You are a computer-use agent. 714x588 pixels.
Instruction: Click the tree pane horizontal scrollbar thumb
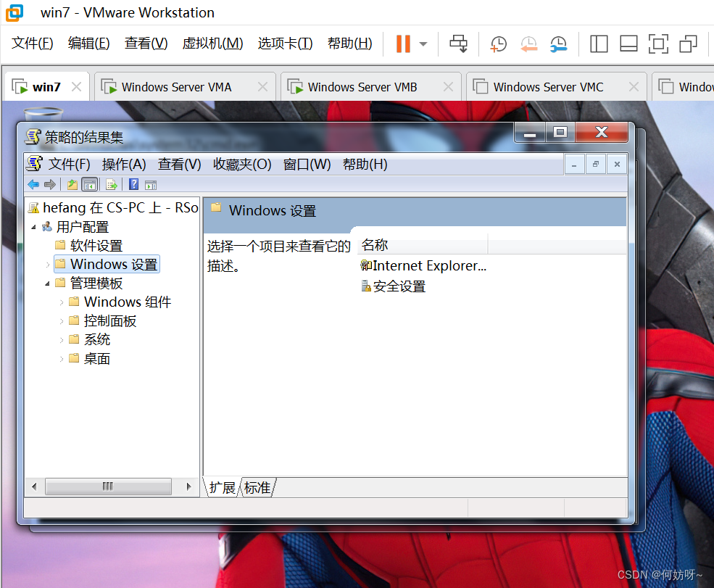tap(109, 486)
